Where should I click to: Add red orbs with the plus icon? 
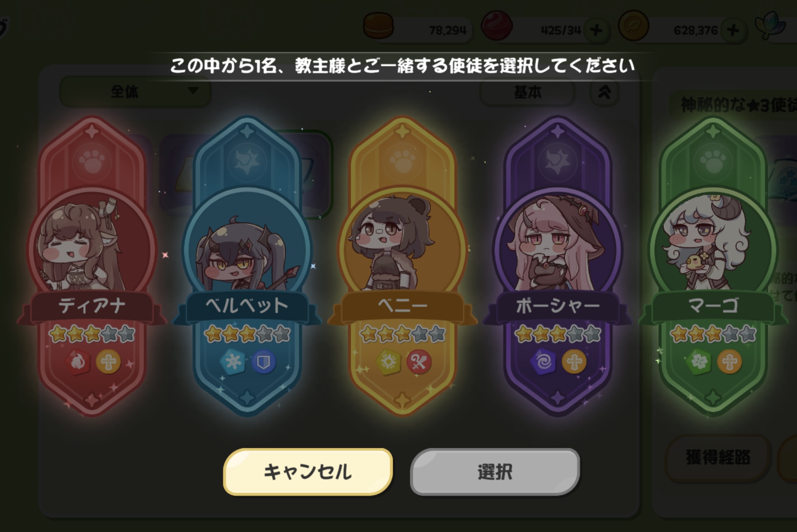[596, 30]
